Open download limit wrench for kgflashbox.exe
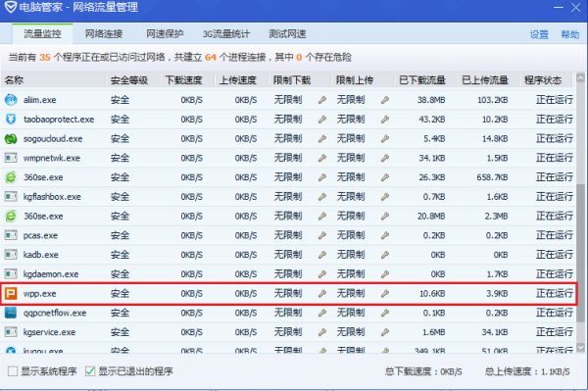 [x=322, y=197]
